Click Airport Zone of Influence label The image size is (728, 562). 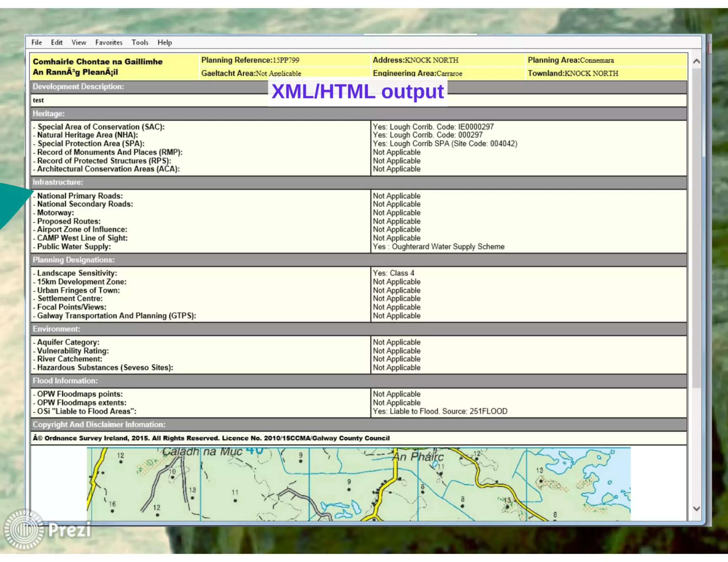(82, 229)
